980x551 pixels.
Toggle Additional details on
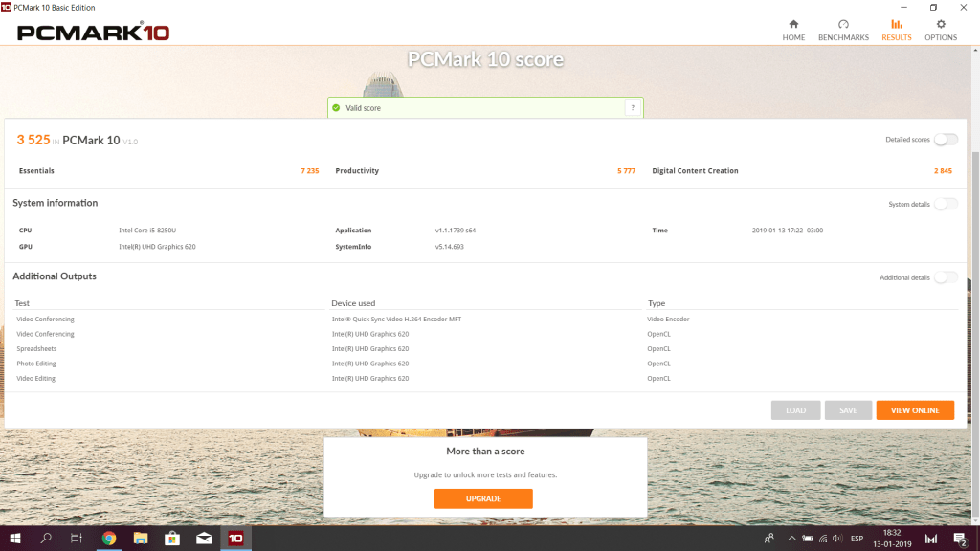pos(946,277)
